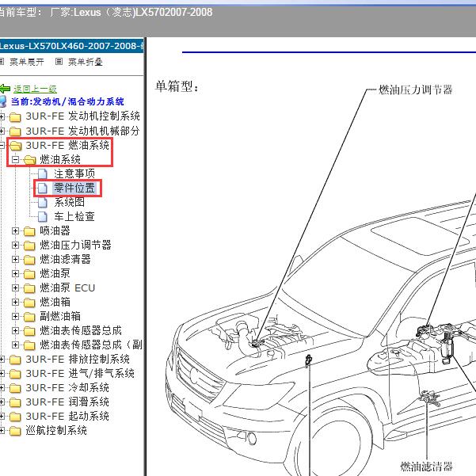This screenshot has height=476, width=476.
Task: Select 3UR-FE 起动系统 in tree
Action: [67, 416]
